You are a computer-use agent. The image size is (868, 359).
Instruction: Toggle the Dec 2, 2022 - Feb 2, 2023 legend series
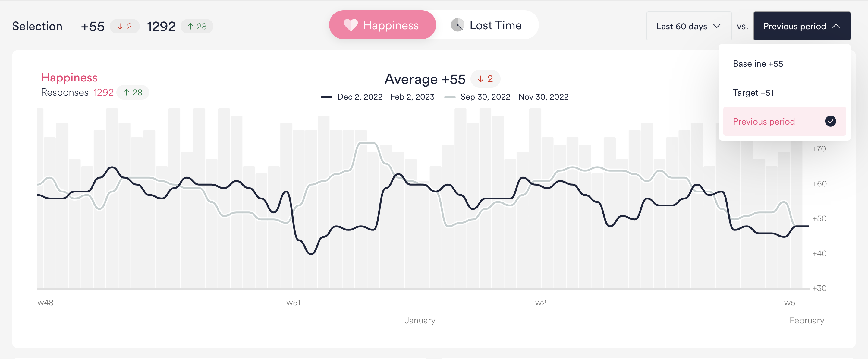(x=378, y=97)
